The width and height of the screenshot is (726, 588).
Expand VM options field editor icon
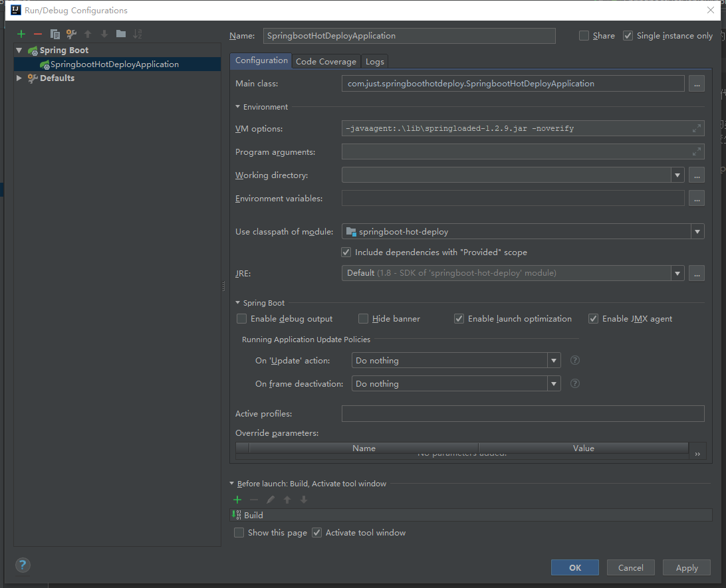tap(696, 128)
